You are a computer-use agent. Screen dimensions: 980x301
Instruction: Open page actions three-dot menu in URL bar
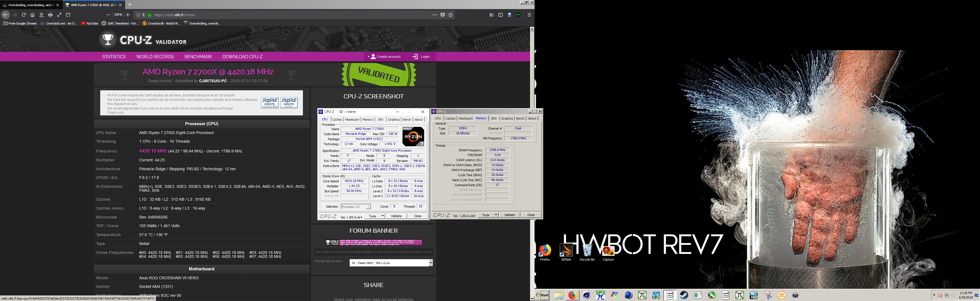point(435,15)
